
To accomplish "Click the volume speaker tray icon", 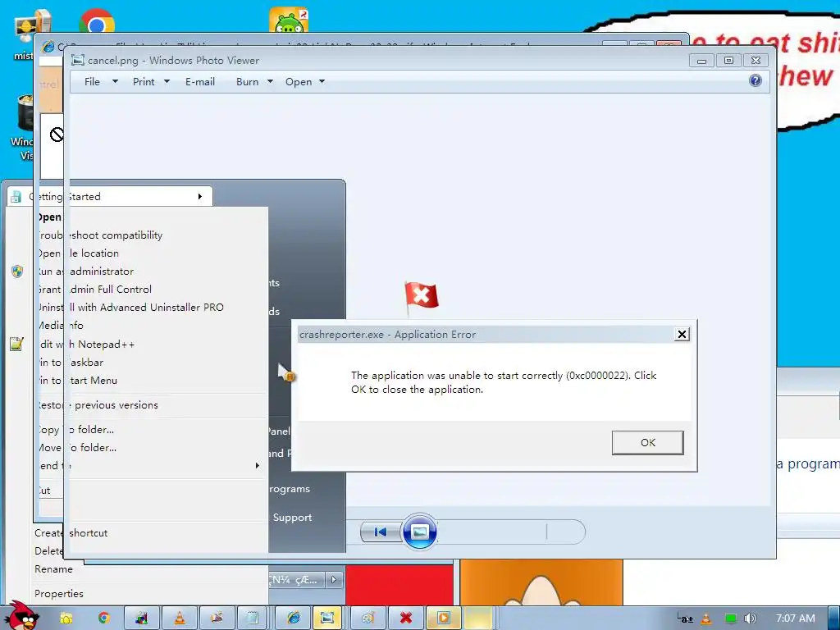I will pyautogui.click(x=751, y=619).
